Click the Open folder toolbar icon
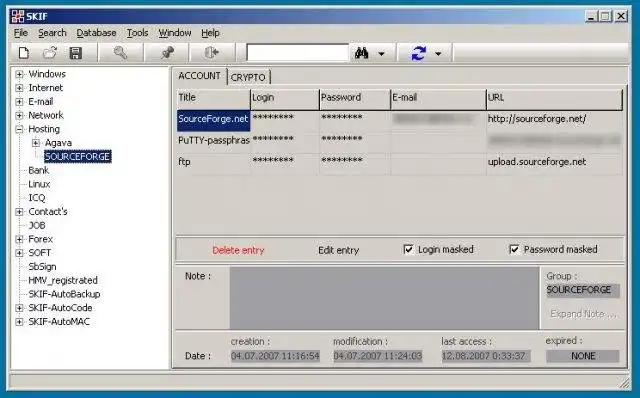This screenshot has width=640, height=398. [x=50, y=53]
